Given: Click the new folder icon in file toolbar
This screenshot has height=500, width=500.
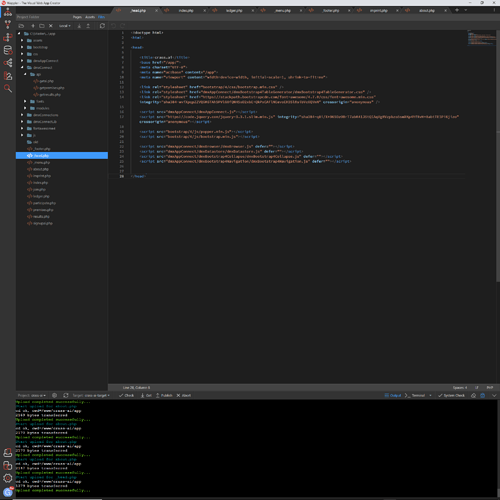Looking at the screenshot, I should coord(42,26).
